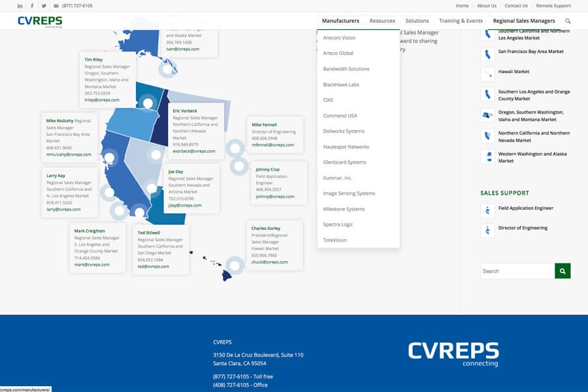The height and width of the screenshot is (392, 588).
Task: Click Southern Los Angeles and Orange County icon
Action: click(487, 95)
